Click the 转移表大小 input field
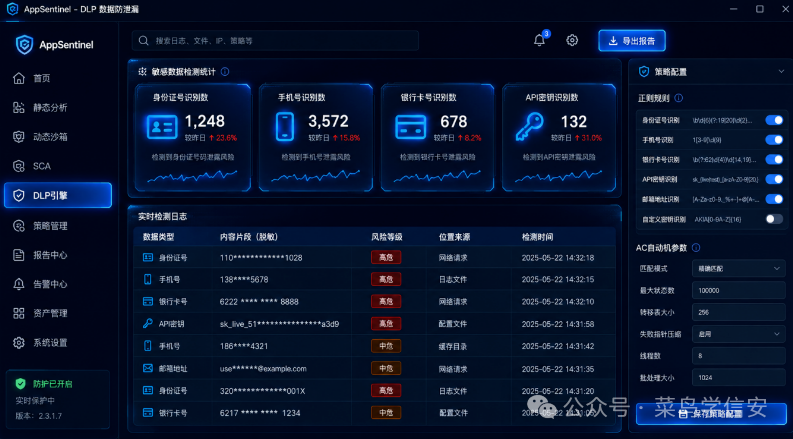The height and width of the screenshot is (439, 793). pos(738,312)
